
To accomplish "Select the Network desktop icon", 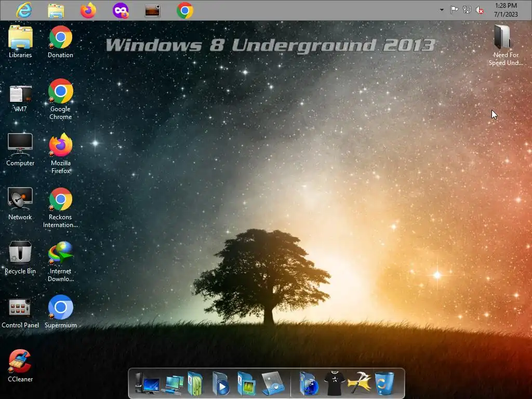I will (20, 204).
